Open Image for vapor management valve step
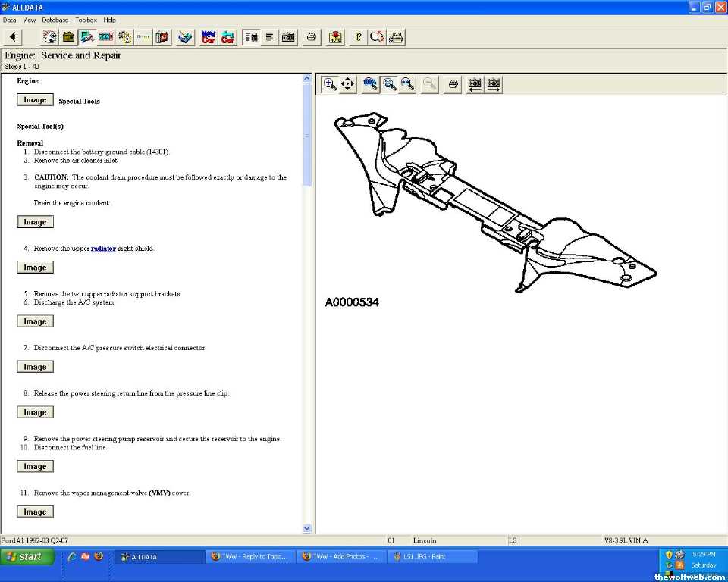The width and height of the screenshot is (728, 582). tap(35, 512)
